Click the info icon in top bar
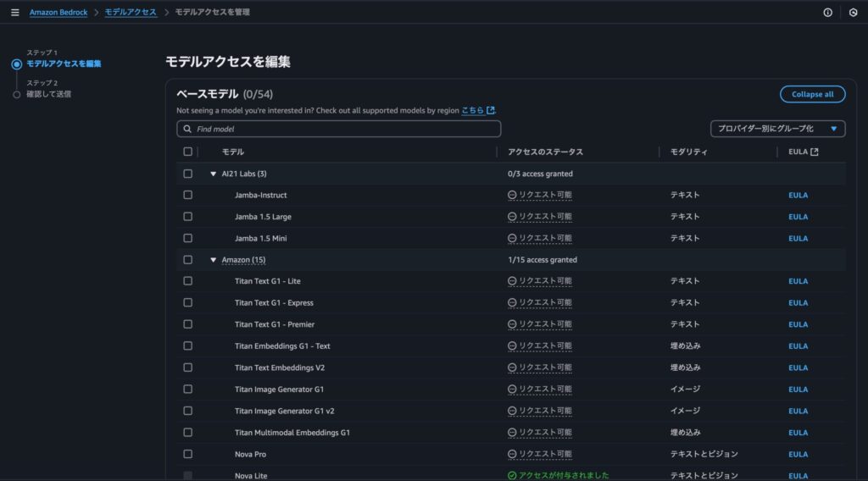This screenshot has width=868, height=481. tap(827, 12)
